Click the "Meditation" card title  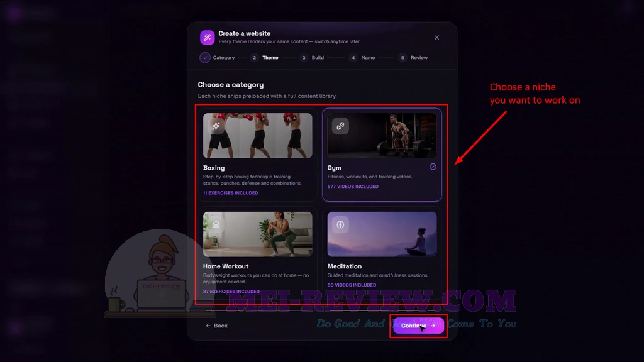(345, 266)
